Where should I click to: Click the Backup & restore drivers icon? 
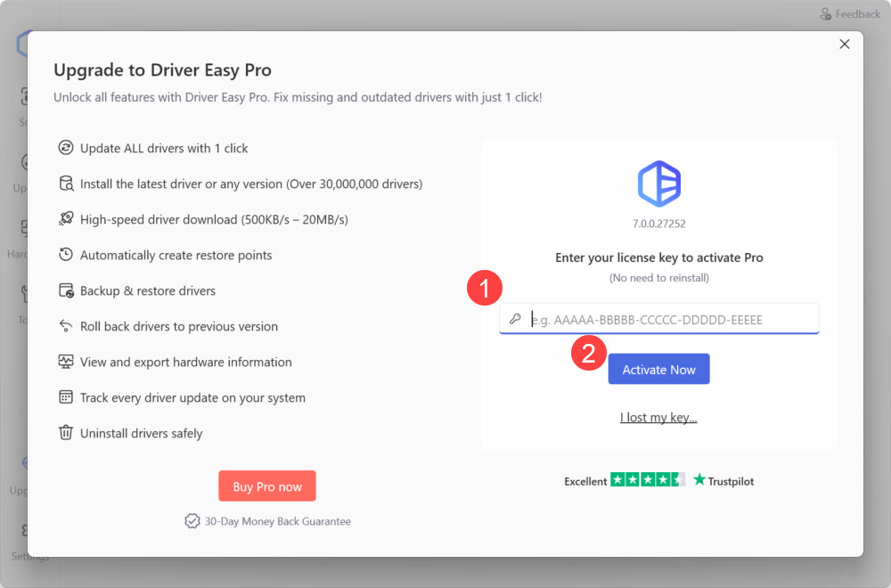coord(66,290)
